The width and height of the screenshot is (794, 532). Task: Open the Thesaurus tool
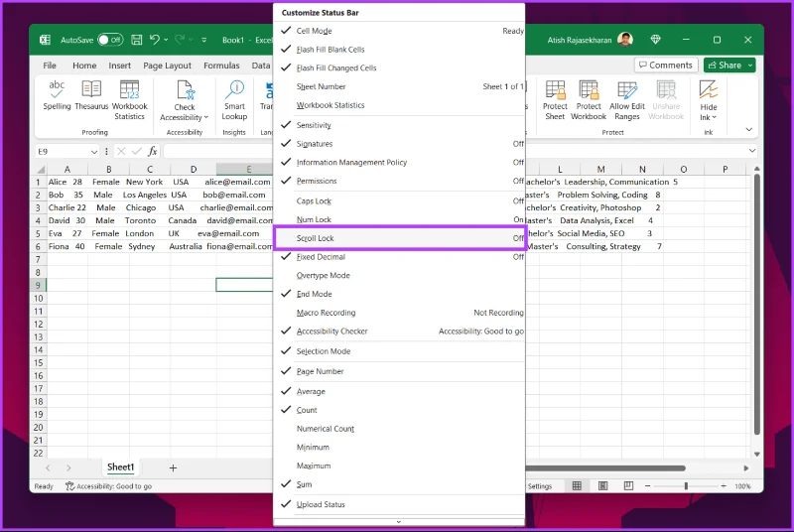pos(91,94)
